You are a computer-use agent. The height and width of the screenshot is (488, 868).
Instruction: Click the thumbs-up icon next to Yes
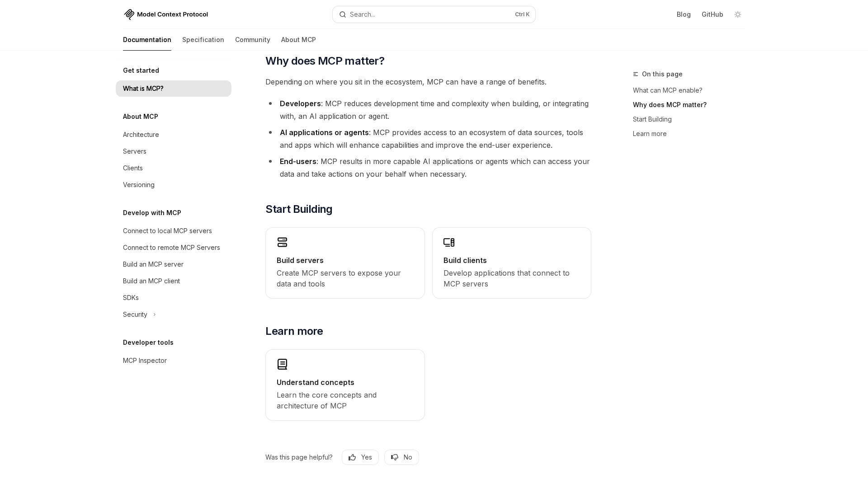(352, 457)
